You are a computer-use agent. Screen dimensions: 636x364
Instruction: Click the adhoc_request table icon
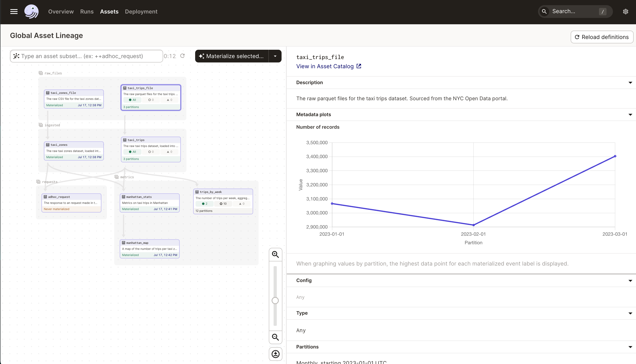(x=45, y=197)
